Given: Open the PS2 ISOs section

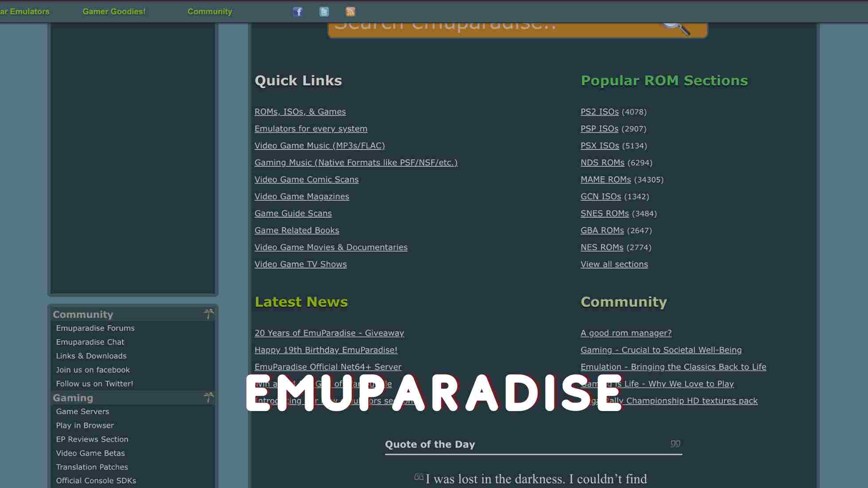Looking at the screenshot, I should (599, 112).
